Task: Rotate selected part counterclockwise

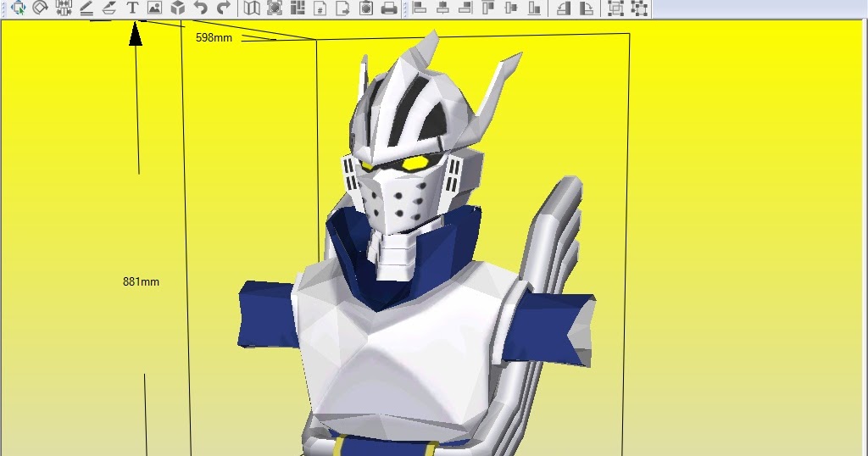Action: tap(564, 8)
